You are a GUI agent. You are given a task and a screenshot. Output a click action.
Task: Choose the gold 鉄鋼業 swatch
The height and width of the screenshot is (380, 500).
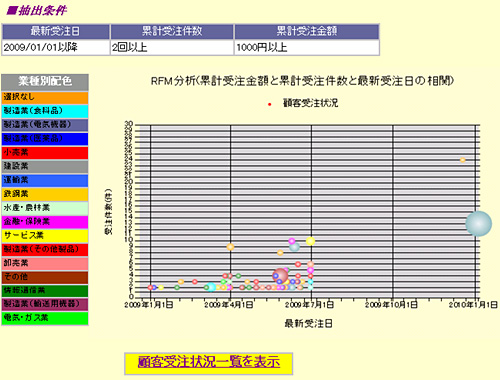point(45,194)
